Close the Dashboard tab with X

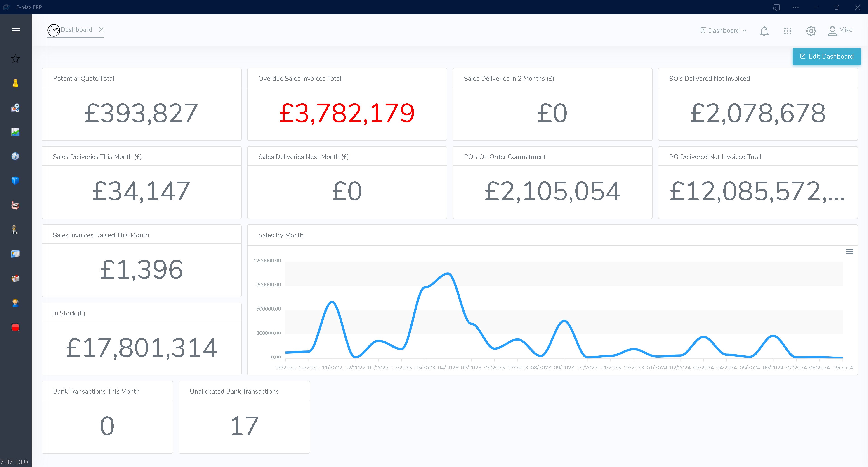coord(101,30)
